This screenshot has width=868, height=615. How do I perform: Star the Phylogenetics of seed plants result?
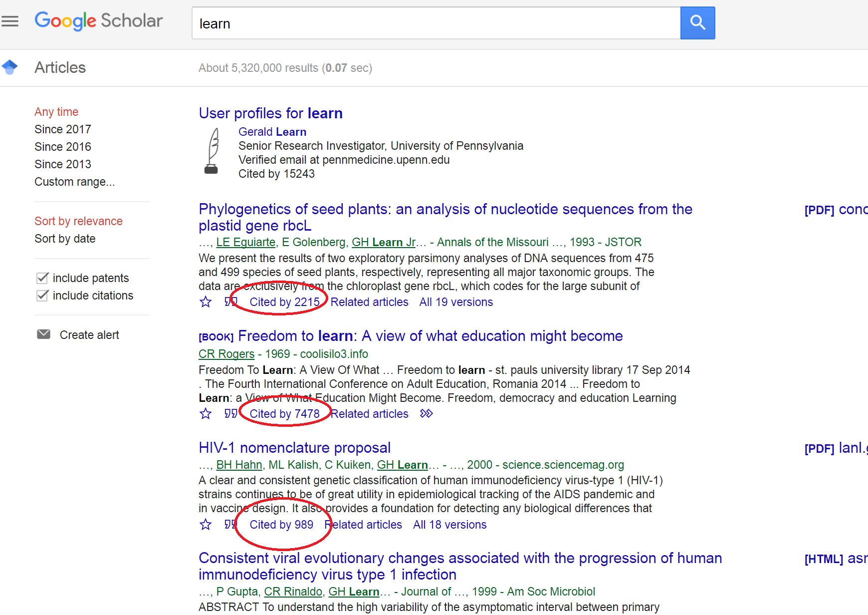pos(206,302)
